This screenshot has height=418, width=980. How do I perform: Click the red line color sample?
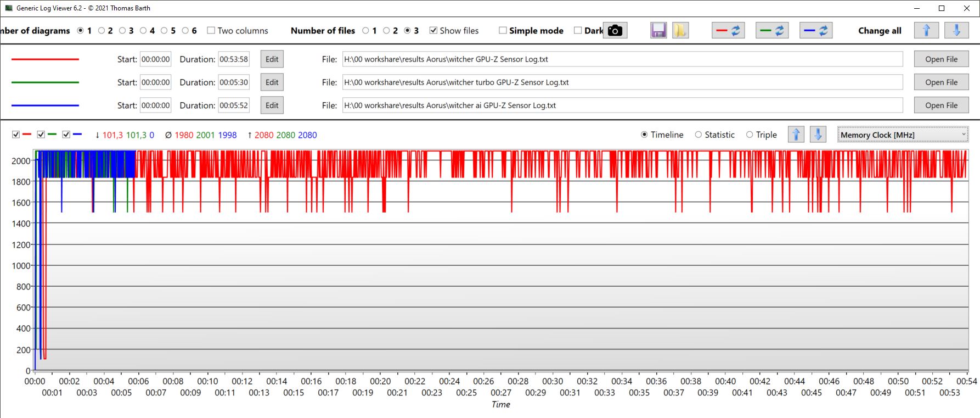(45, 59)
